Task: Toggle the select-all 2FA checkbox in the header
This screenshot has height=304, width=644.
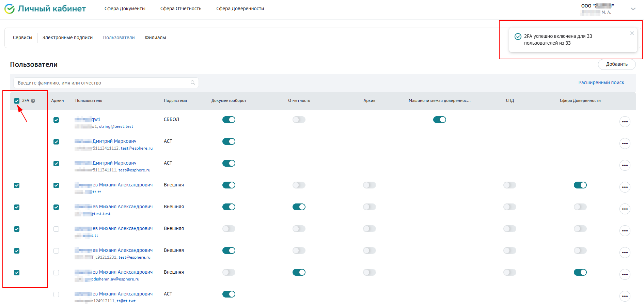Action: (x=17, y=101)
